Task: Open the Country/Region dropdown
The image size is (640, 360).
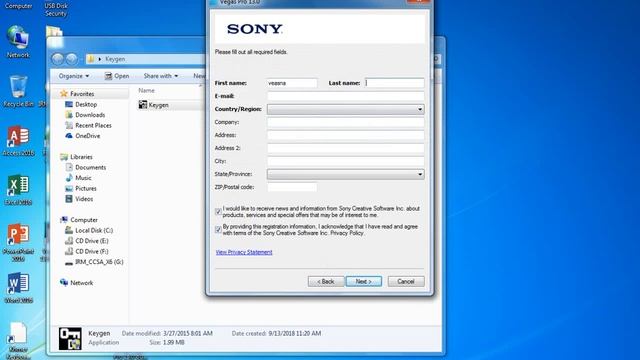Action: [346, 109]
